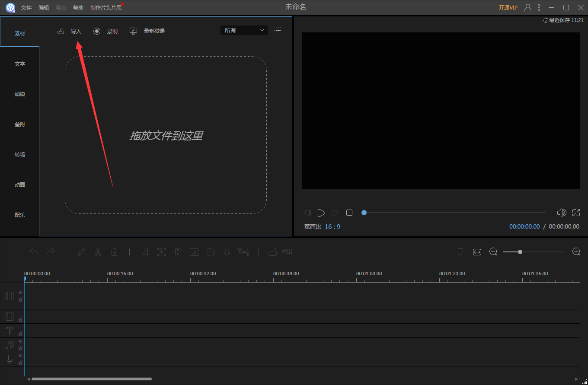Click the Scissors icon to split the clip
This screenshot has height=385, width=588.
click(x=98, y=252)
